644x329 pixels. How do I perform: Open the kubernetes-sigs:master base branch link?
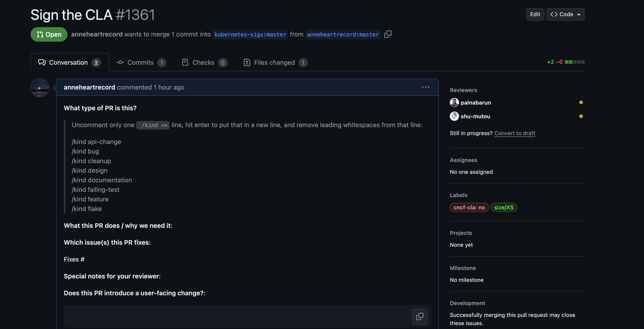point(250,34)
